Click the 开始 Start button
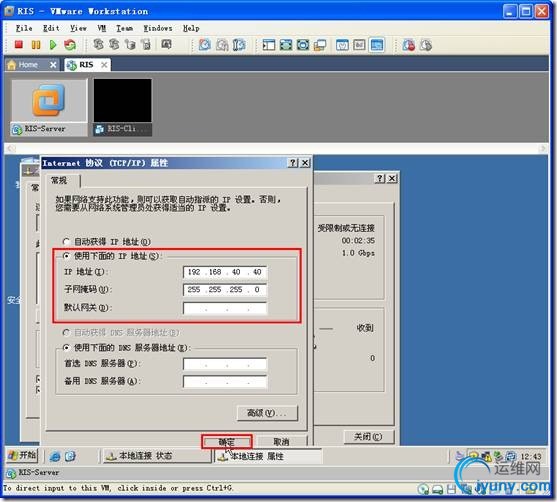Screen dimensions: 557x502 click(x=22, y=455)
